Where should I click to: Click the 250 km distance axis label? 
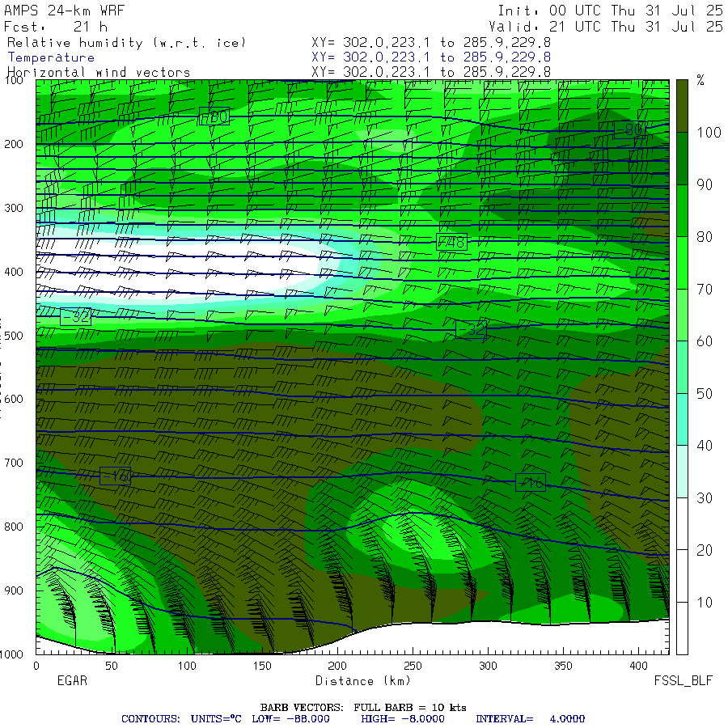click(413, 666)
